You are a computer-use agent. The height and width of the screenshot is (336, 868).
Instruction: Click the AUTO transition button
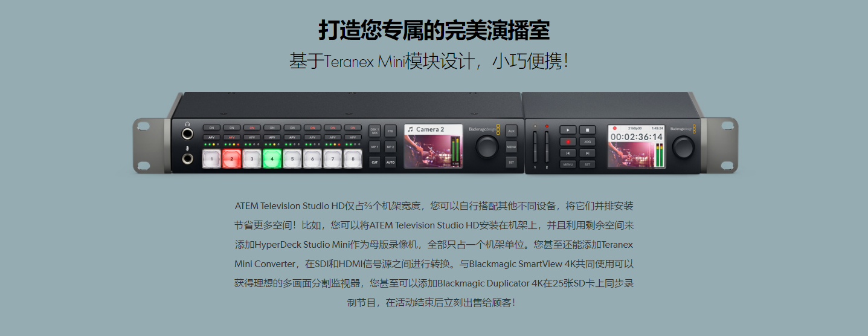pos(390,162)
